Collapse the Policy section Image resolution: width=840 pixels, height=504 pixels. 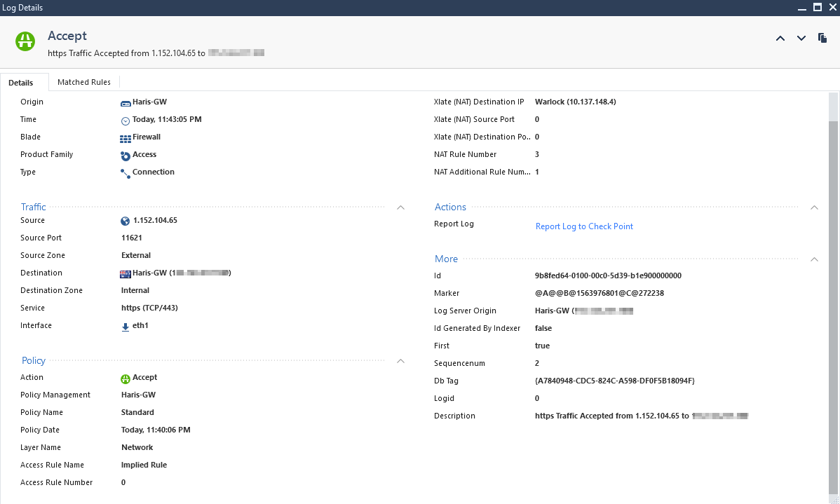[x=400, y=361]
